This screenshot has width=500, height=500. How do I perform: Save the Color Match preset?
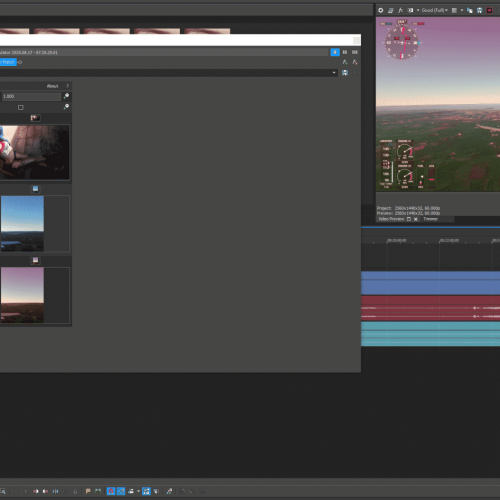(345, 73)
